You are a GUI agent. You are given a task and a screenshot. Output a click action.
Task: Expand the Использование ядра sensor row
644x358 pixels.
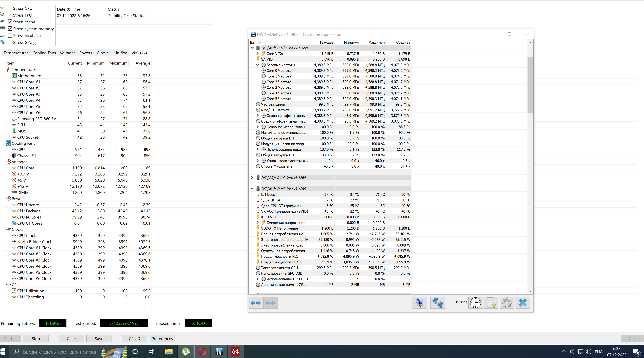[x=257, y=149]
